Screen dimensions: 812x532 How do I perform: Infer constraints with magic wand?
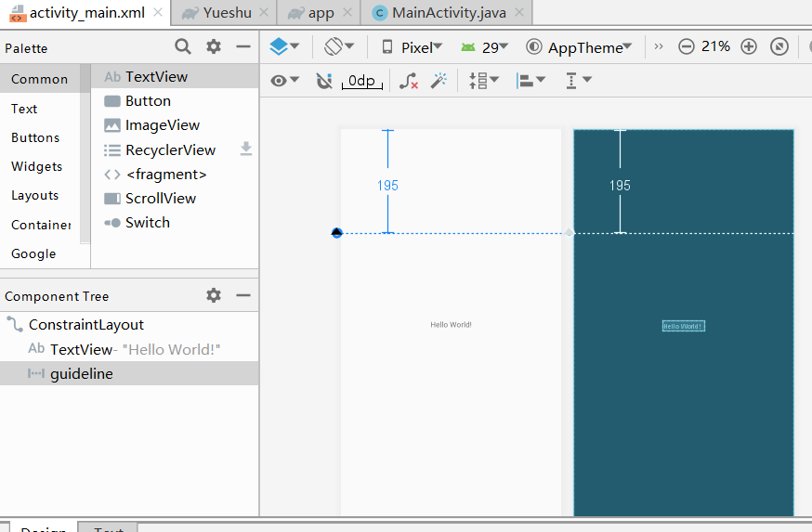439,80
